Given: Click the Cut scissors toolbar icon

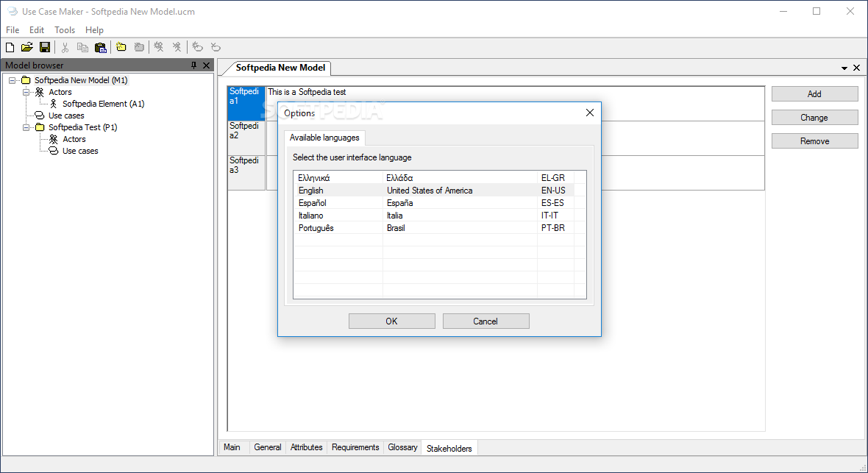Looking at the screenshot, I should coord(65,48).
